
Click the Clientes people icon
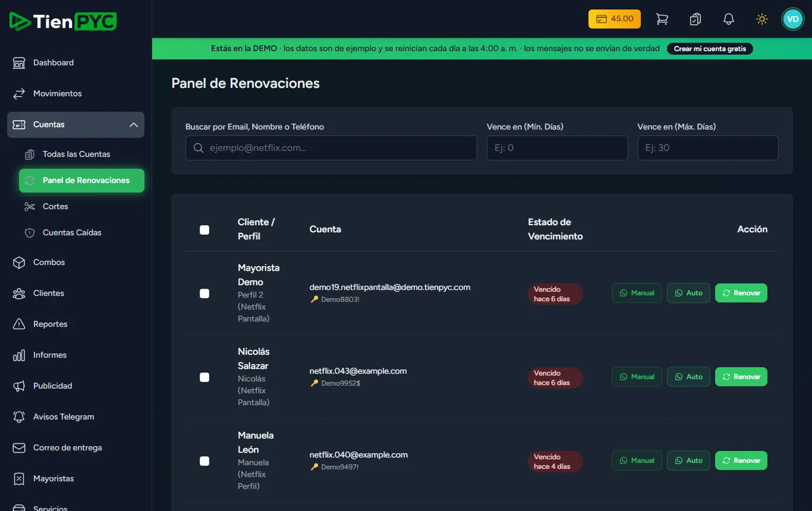(x=19, y=293)
